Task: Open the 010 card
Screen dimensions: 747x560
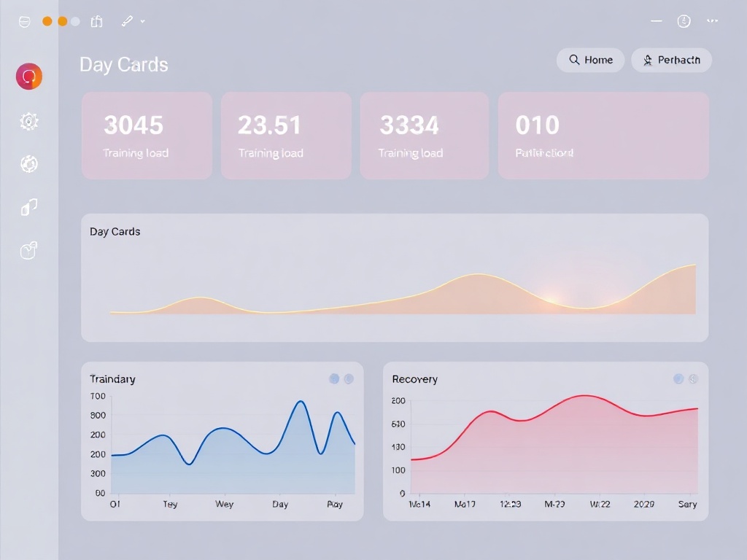Action: point(603,136)
